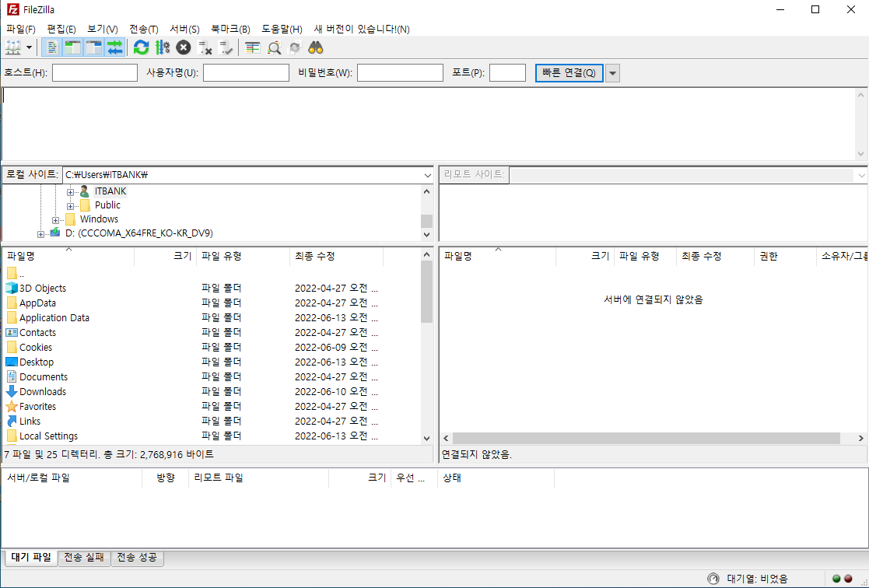Image resolution: width=869 pixels, height=588 pixels.
Task: Click the red activity LED in status bar
Action: coord(848,579)
